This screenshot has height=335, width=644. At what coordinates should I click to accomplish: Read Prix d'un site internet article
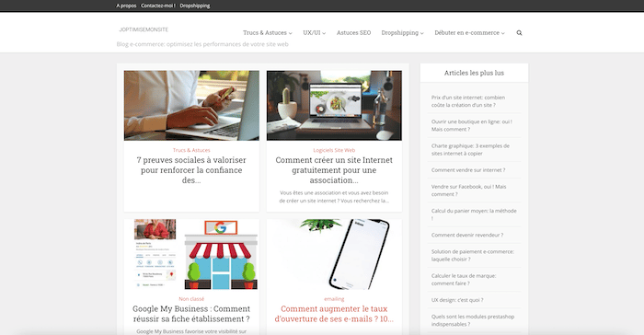click(x=468, y=101)
